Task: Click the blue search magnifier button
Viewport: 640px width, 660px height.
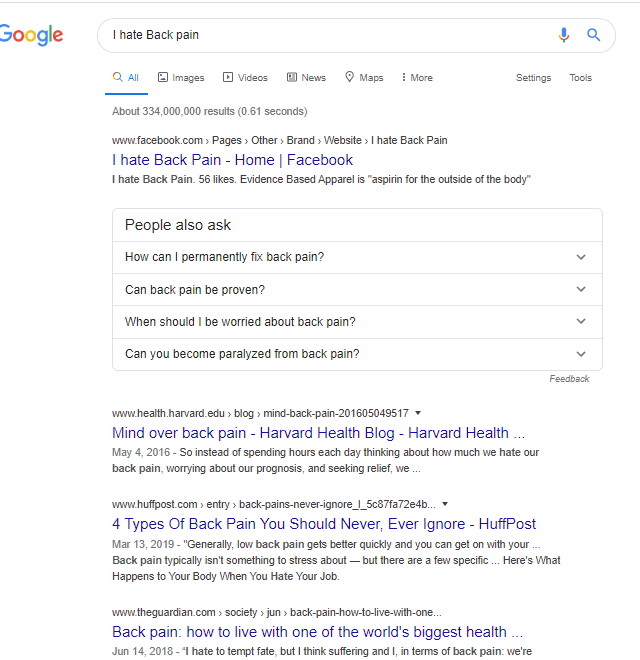Action: pyautogui.click(x=594, y=35)
